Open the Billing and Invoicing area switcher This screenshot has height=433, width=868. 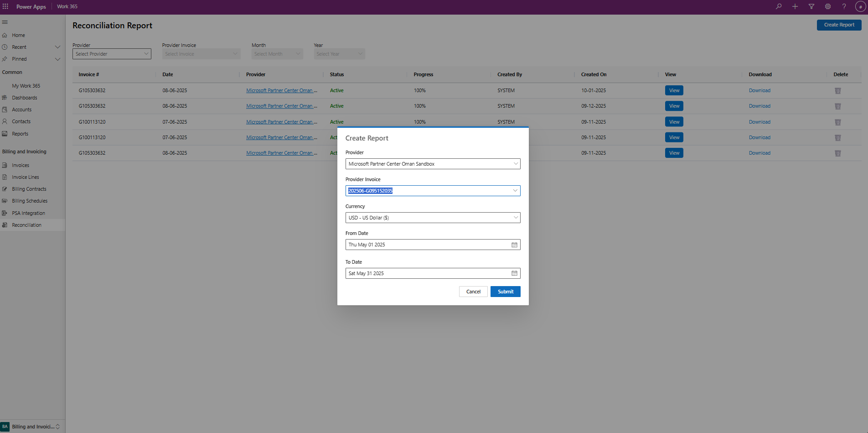pos(32,427)
